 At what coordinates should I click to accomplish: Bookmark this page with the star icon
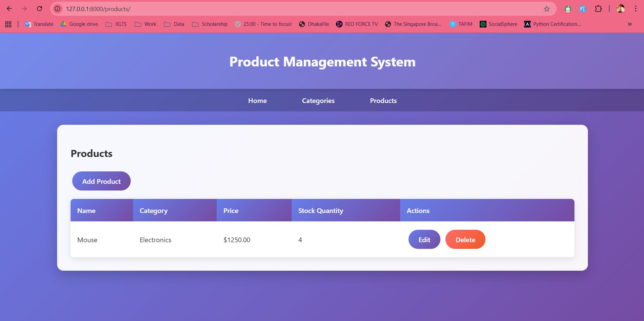point(547,9)
